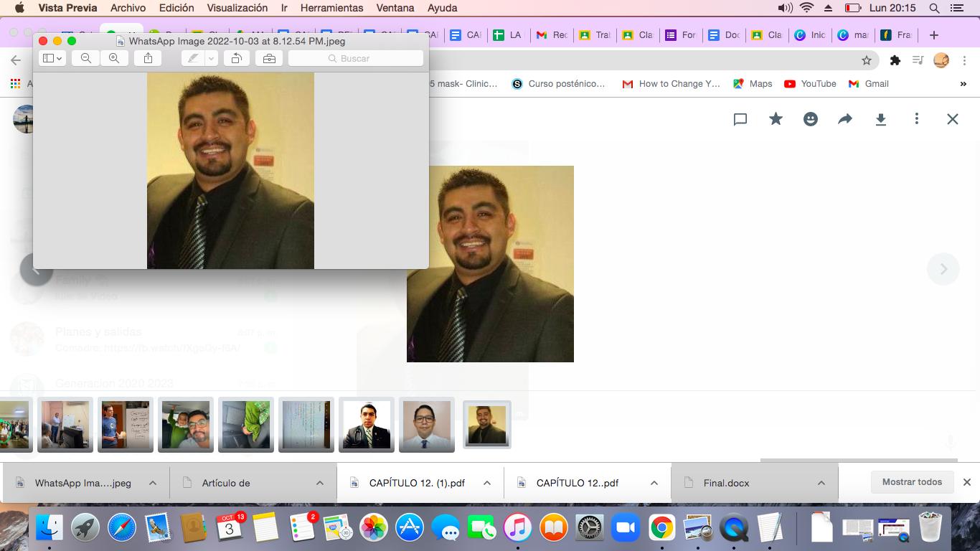
Task: Open a new Chrome tab
Action: pos(933,35)
